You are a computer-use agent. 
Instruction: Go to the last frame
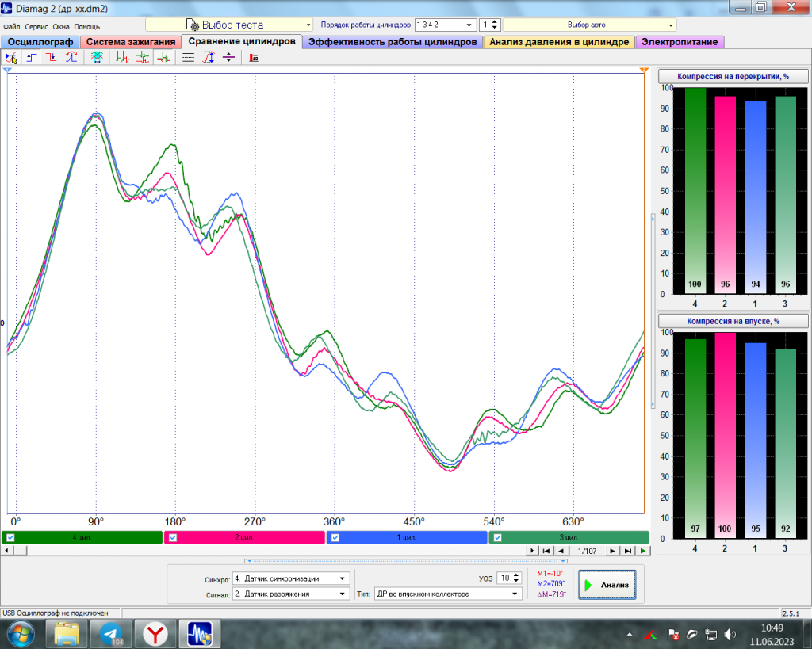pyautogui.click(x=628, y=551)
